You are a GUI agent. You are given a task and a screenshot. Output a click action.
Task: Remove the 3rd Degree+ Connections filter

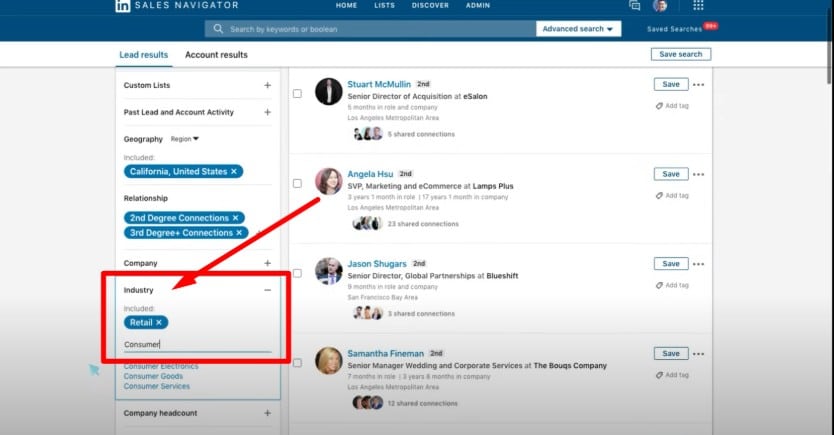coord(239,233)
